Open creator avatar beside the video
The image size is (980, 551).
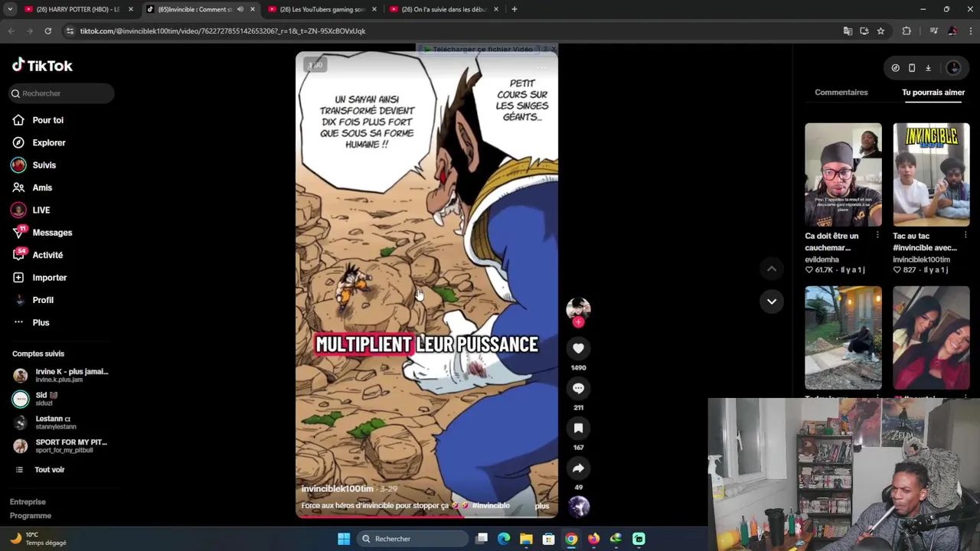pos(578,308)
